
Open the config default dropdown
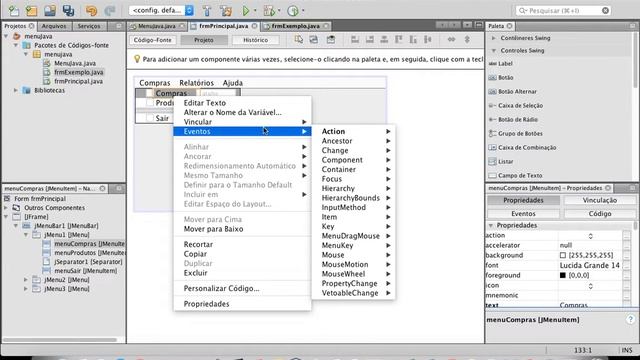point(189,11)
